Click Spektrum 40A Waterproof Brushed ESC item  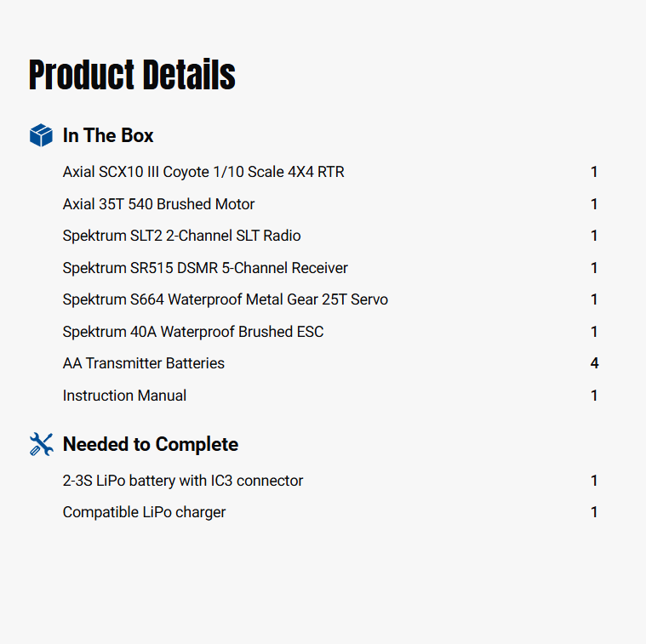pyautogui.click(x=193, y=332)
